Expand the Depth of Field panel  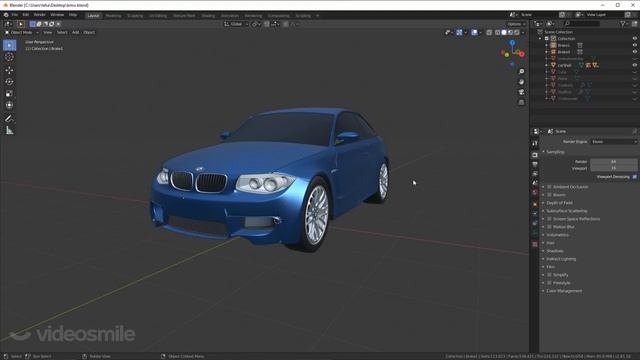click(560, 203)
